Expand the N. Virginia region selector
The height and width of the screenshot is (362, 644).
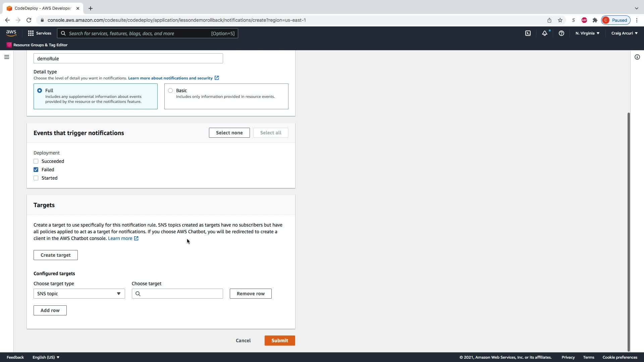tap(587, 33)
